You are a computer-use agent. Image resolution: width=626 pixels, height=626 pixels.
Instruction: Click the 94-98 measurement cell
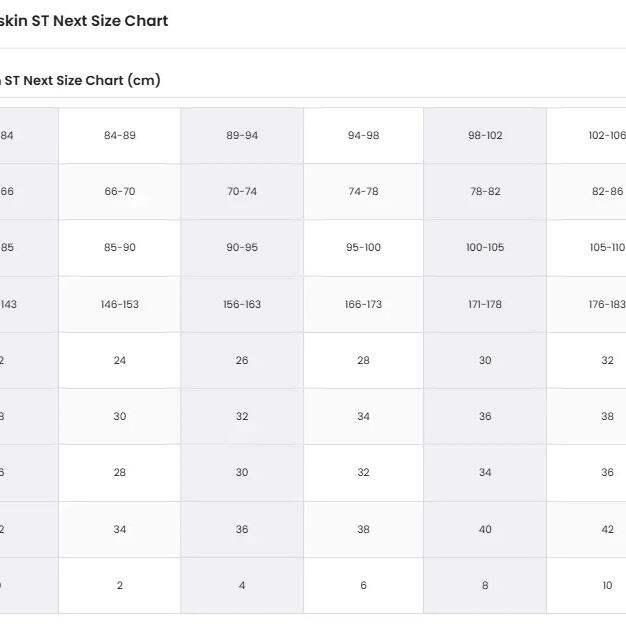(x=363, y=135)
